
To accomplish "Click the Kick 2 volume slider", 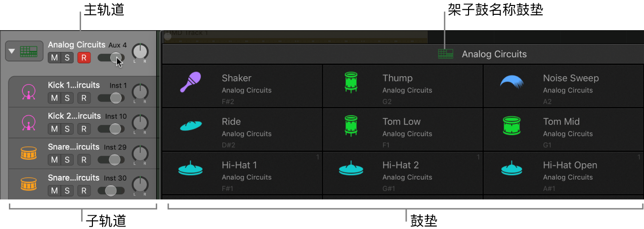I will [111, 129].
